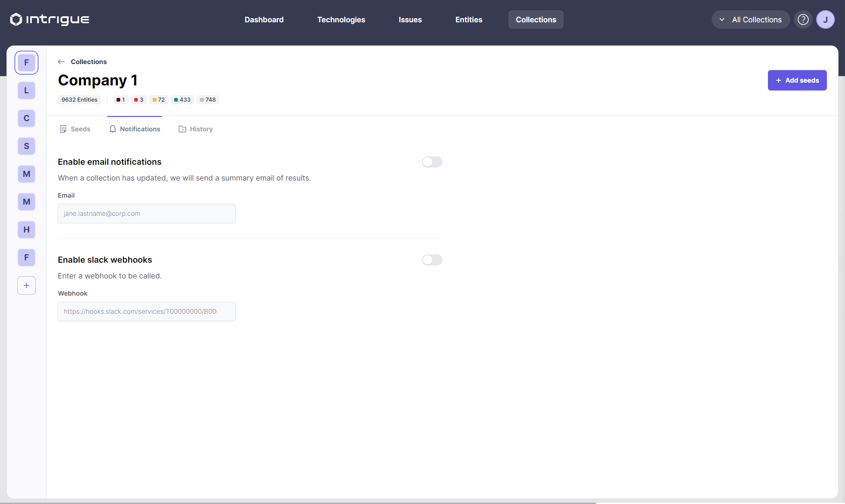Open the Dashboard nav item

pyautogui.click(x=264, y=19)
